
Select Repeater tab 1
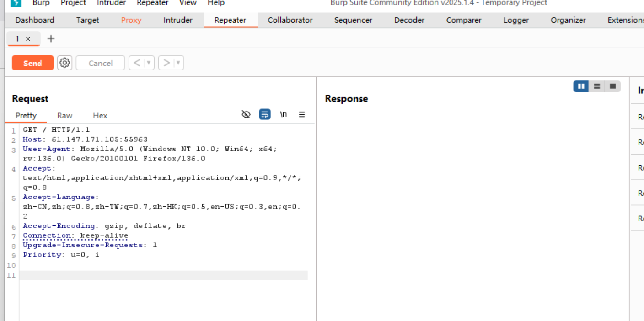17,39
